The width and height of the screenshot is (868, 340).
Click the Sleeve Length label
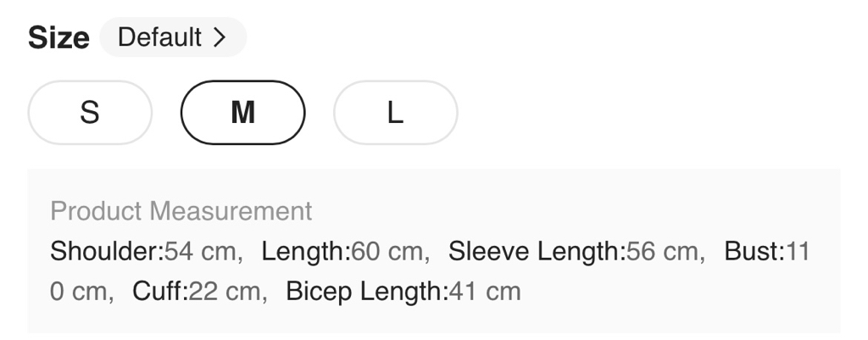point(536,251)
